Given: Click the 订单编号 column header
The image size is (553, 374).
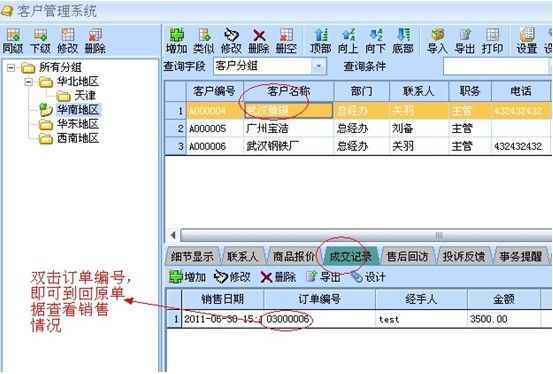Looking at the screenshot, I should click(320, 299).
